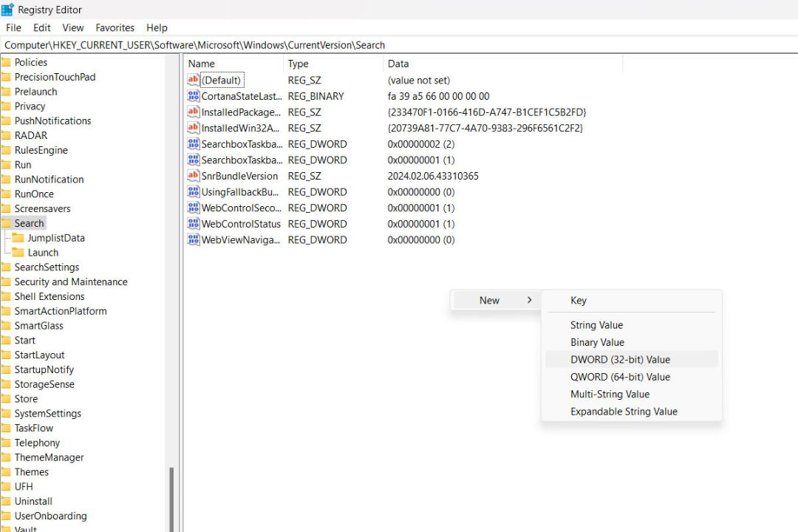Click the SnrBundleVersion string value icon
The height and width of the screenshot is (532, 798).
pyautogui.click(x=194, y=176)
